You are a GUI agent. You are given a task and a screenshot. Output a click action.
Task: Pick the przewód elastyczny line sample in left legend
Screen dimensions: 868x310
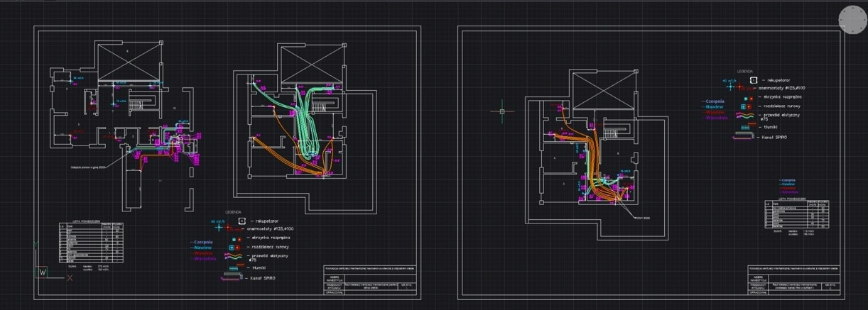234,257
